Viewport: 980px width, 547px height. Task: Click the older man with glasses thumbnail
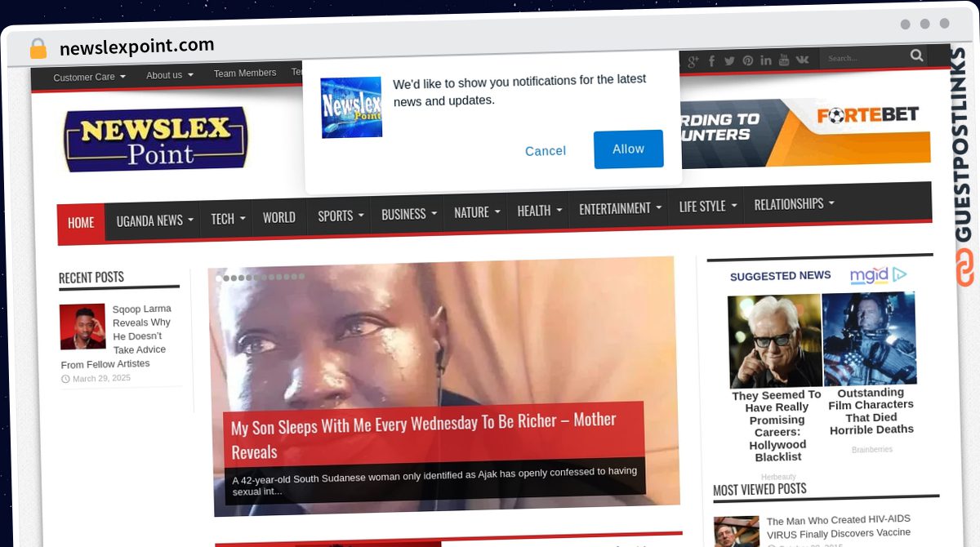(775, 341)
